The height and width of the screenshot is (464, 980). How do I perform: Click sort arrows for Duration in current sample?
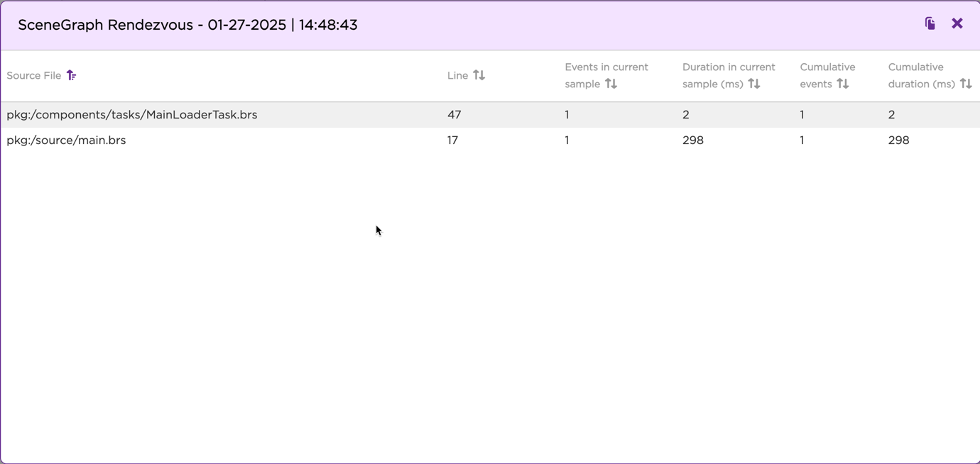[x=754, y=84]
